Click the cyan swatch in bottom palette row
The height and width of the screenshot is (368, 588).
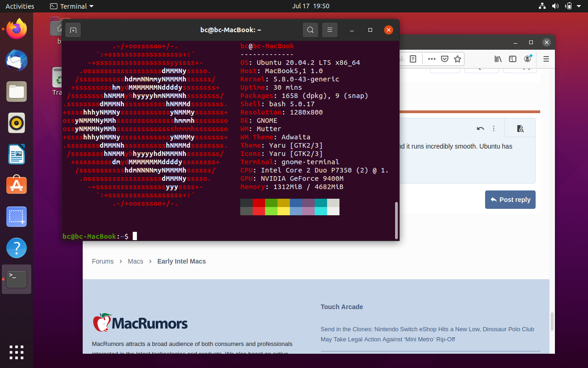[321, 211]
